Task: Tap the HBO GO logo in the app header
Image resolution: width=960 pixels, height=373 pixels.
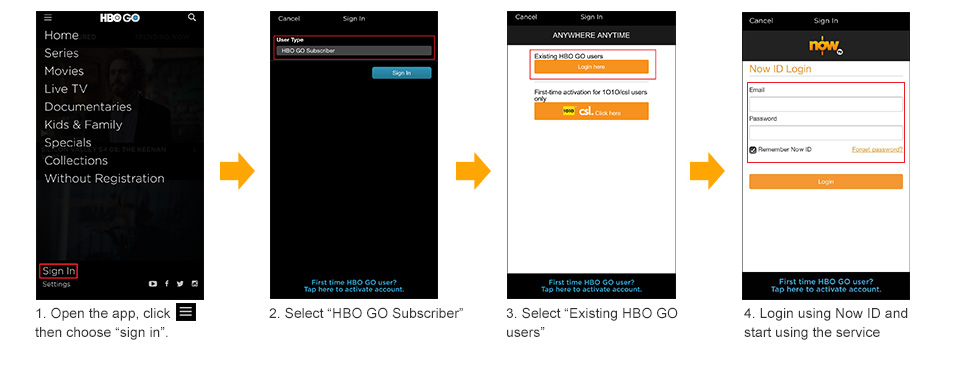Action: (x=120, y=18)
